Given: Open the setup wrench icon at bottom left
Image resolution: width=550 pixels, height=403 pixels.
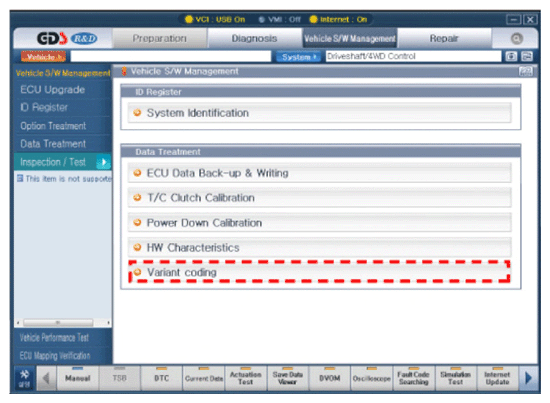Looking at the screenshot, I should coord(24,378).
